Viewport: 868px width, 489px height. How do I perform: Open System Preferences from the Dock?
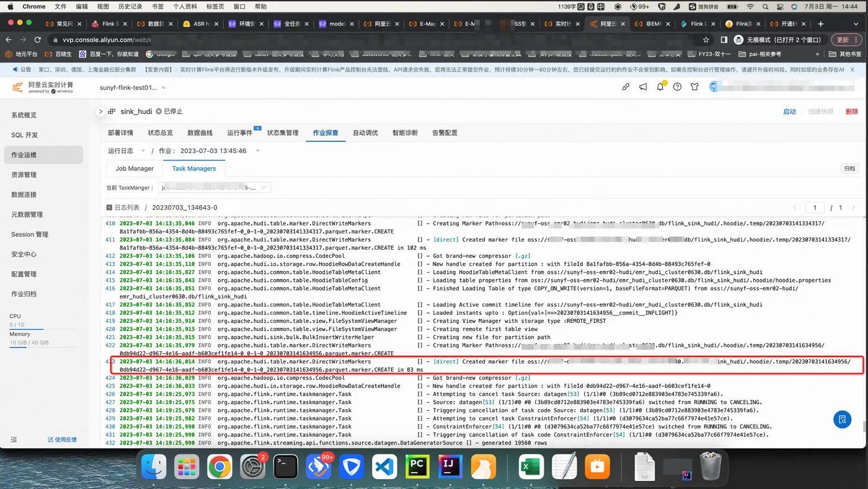click(x=253, y=467)
